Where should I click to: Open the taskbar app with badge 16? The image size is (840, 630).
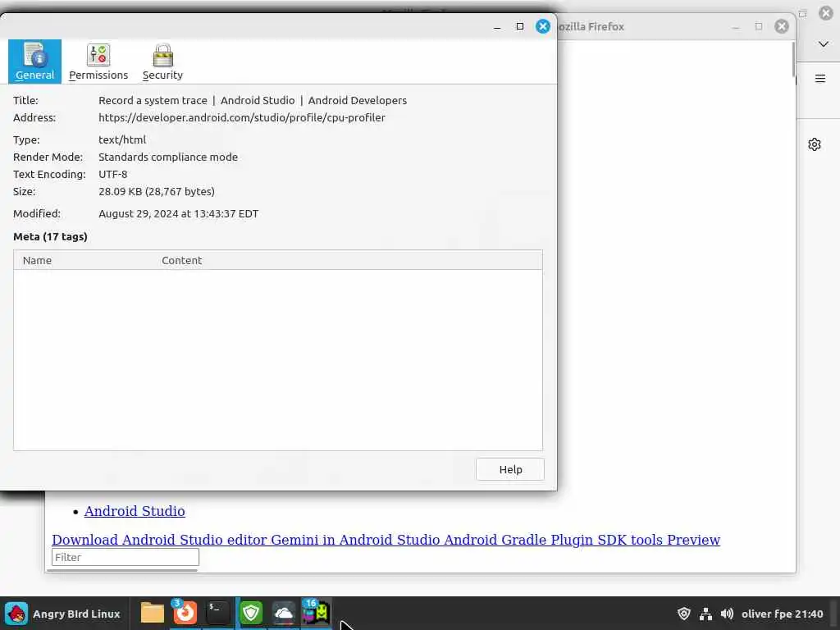(316, 613)
